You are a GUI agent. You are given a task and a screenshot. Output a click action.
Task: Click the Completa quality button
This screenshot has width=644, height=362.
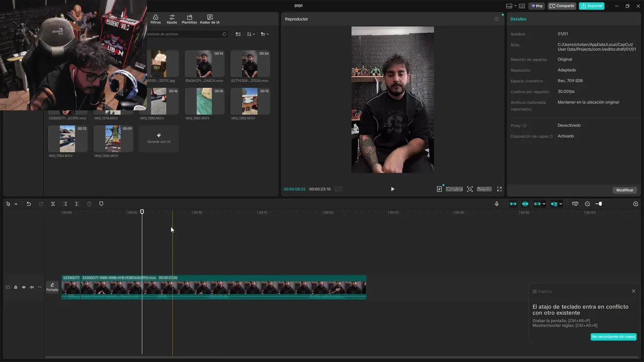pos(454,189)
